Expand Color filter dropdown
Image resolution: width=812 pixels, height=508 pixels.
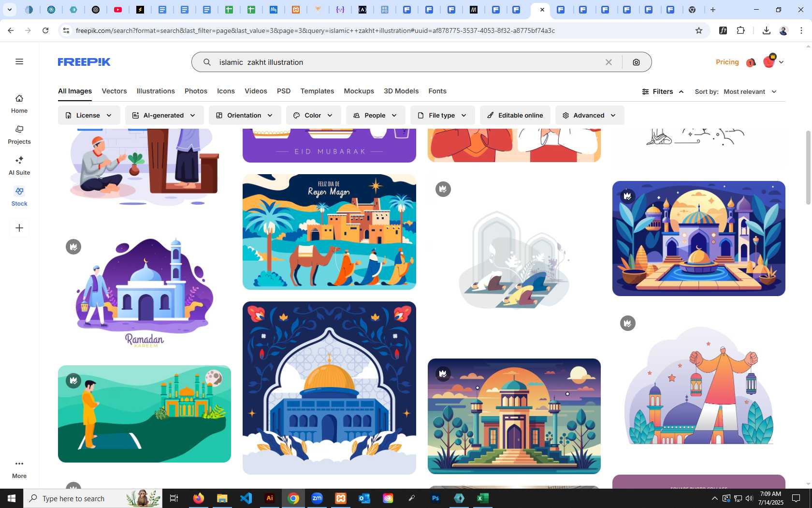313,115
